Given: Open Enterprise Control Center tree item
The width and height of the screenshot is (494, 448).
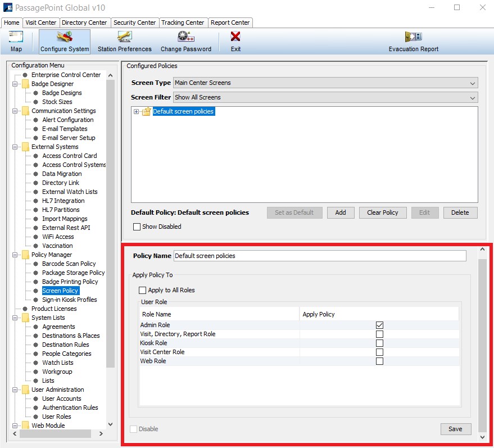Looking at the screenshot, I should (66, 75).
